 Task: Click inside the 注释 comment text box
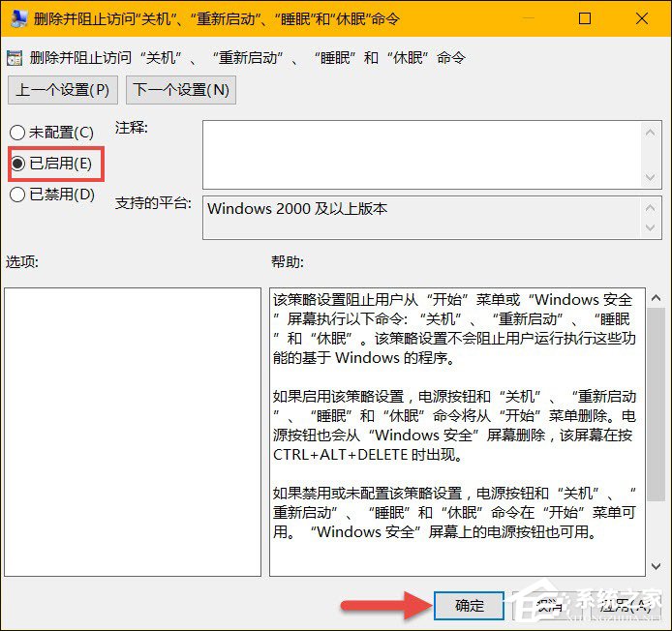[x=422, y=155]
